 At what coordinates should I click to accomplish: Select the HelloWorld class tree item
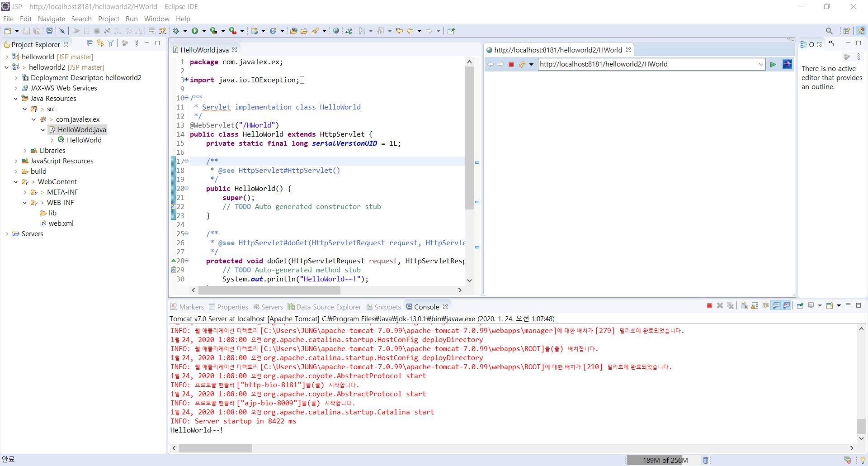pos(84,140)
